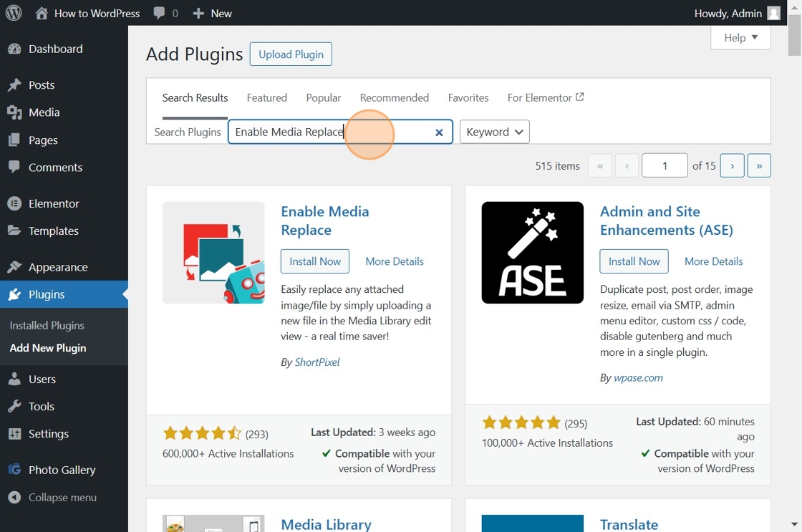Viewport: 802px width, 532px height.
Task: Click the Plugins plug icon
Action: coord(14,294)
